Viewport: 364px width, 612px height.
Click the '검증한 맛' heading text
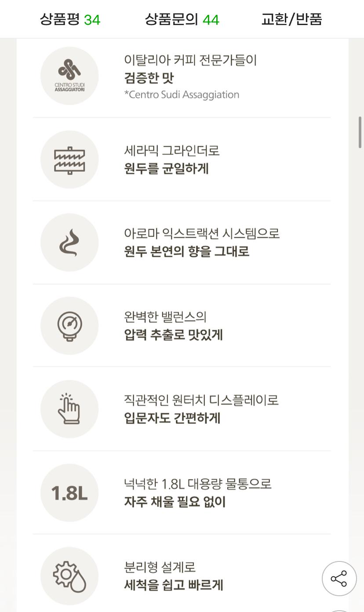(x=149, y=78)
